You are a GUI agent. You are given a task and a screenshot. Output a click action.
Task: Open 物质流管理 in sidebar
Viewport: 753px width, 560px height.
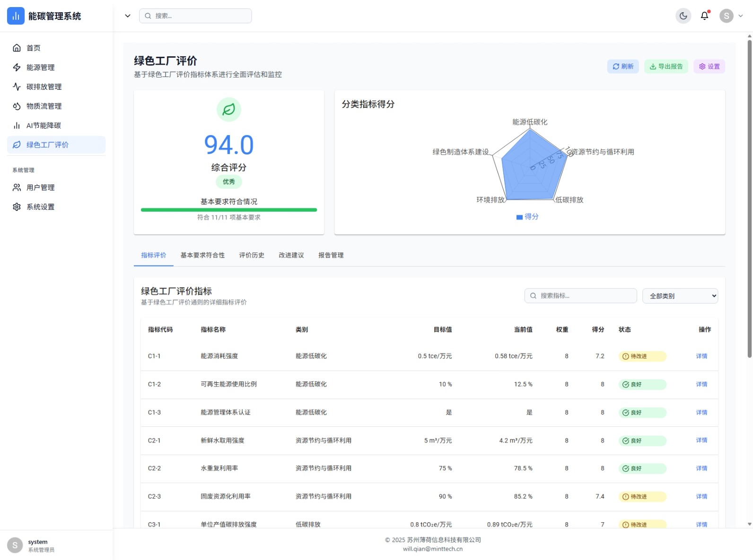[44, 106]
